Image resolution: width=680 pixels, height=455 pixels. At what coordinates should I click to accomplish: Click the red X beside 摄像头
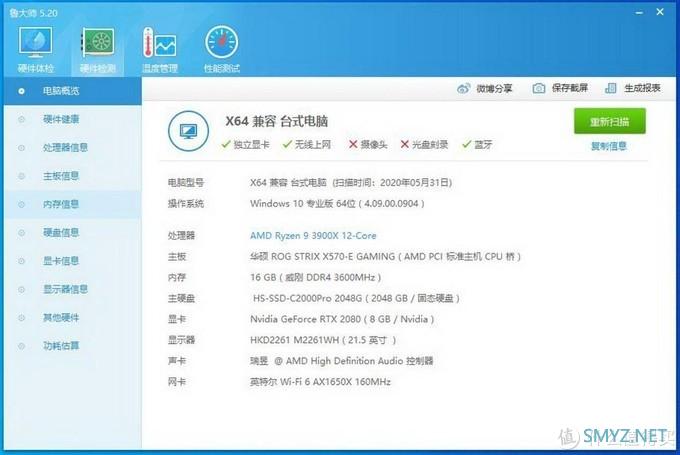pos(353,144)
